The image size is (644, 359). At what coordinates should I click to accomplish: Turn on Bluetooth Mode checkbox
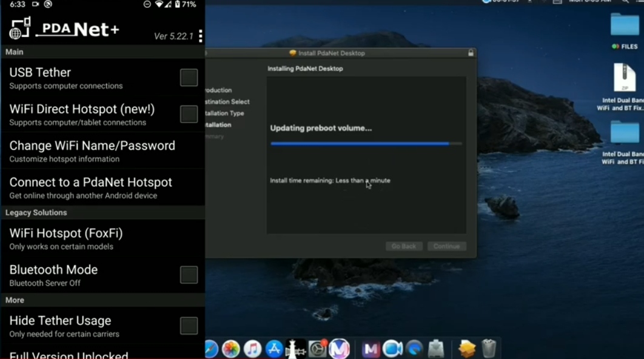click(x=189, y=274)
